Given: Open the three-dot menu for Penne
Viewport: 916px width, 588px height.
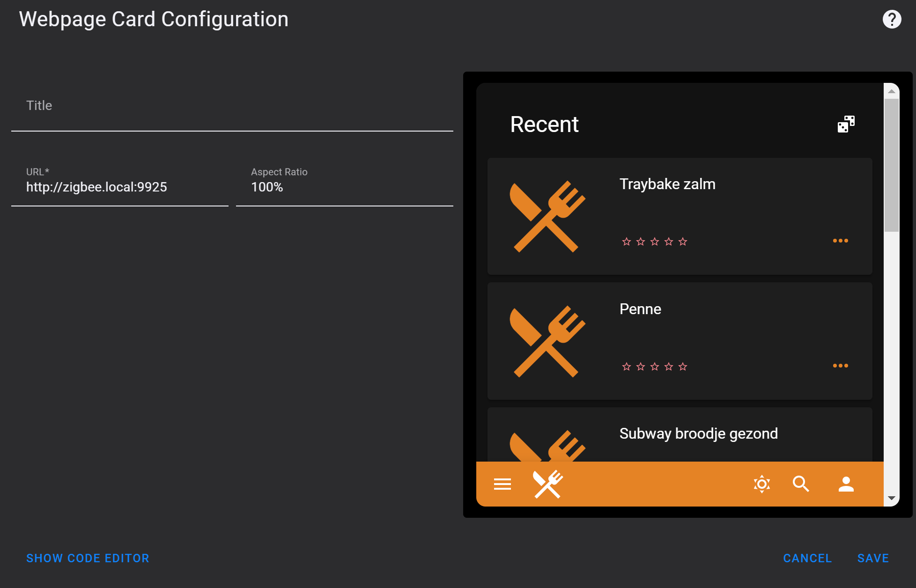Looking at the screenshot, I should [840, 366].
